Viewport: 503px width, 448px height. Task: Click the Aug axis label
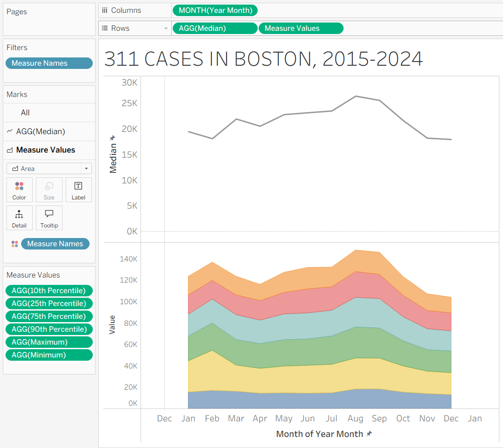click(x=356, y=419)
